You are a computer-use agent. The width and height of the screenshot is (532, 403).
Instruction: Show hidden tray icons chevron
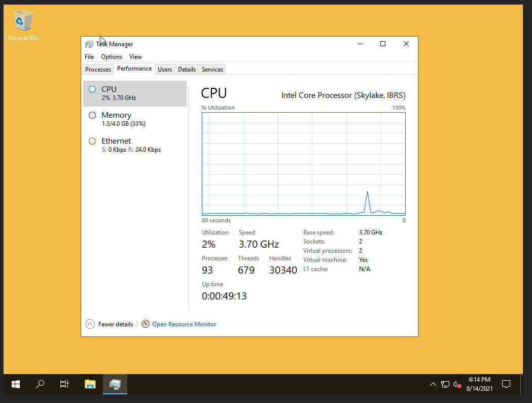433,384
